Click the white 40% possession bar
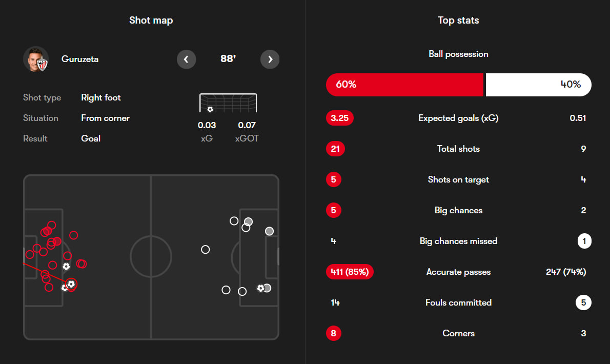Viewport: 610px width, 364px height. (x=538, y=85)
